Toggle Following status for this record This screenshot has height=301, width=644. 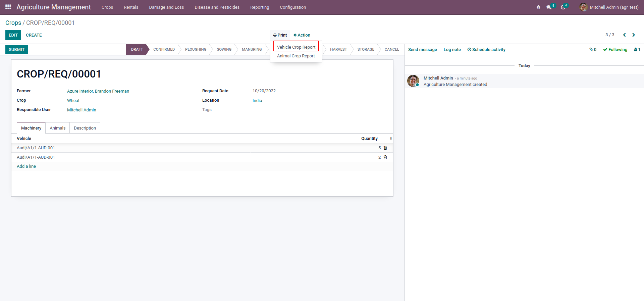[615, 50]
